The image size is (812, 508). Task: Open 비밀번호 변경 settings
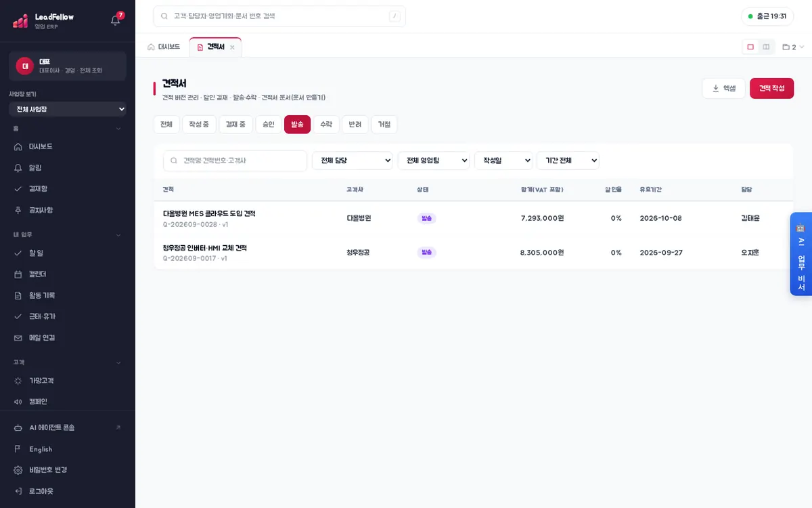(x=68, y=469)
